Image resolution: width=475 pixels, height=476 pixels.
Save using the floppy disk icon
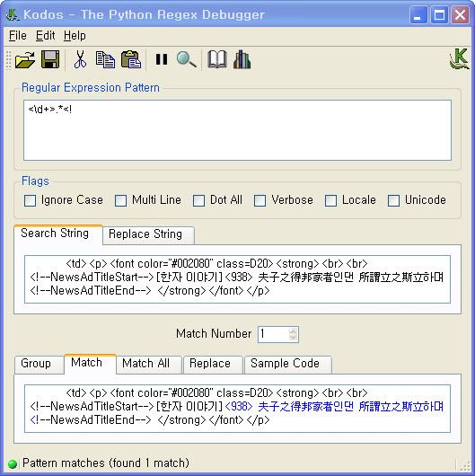point(50,59)
